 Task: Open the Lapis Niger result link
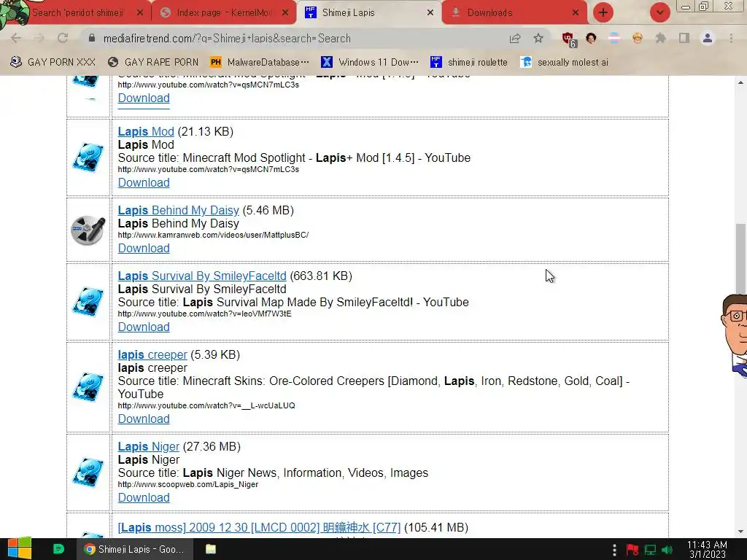(x=149, y=446)
